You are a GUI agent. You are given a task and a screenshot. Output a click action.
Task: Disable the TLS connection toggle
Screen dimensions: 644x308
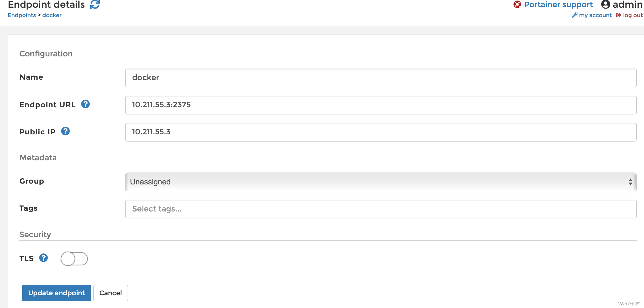point(74,258)
